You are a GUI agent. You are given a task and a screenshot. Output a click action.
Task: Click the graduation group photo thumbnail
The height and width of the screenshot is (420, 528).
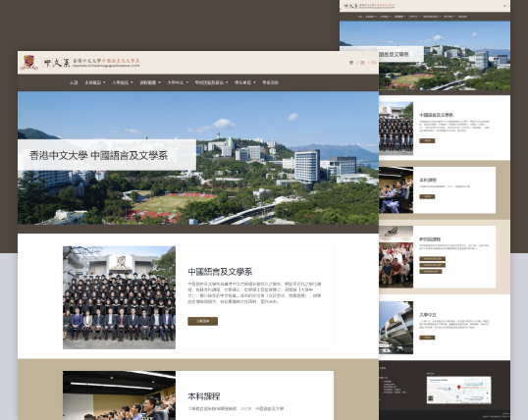[119, 297]
